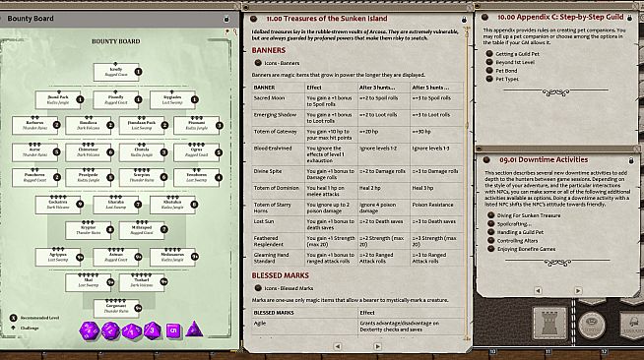This screenshot has height=360, width=644.
Task: Toggle the lock on Bounty Board window
Action: pos(226,19)
